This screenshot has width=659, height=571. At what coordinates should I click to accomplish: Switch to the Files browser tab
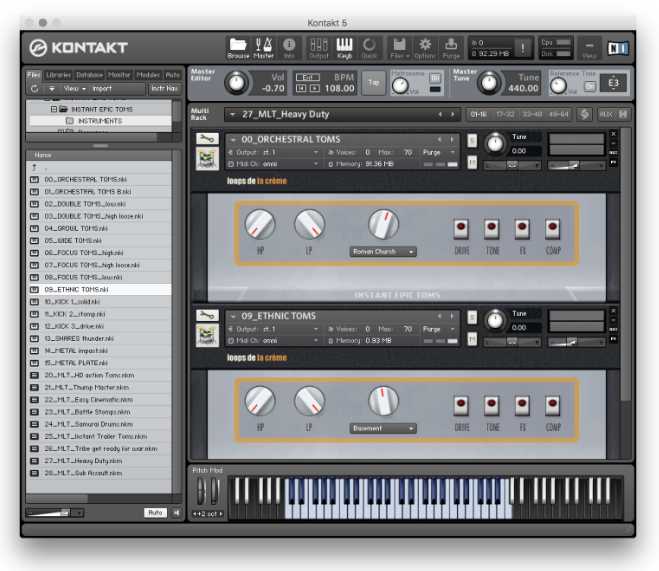coord(34,75)
